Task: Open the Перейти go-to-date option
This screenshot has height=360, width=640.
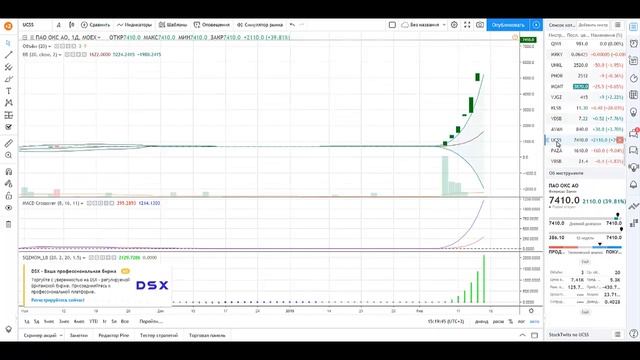Action: pos(151,321)
